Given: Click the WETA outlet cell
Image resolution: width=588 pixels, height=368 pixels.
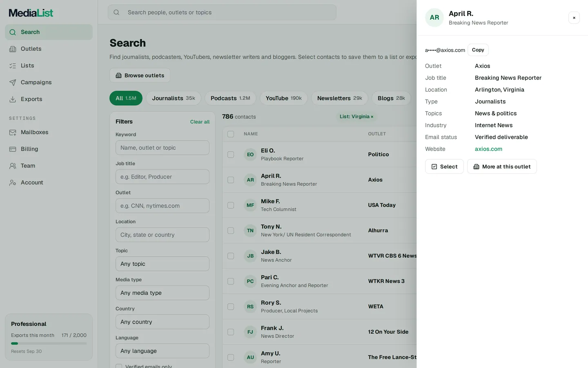Looking at the screenshot, I should pyautogui.click(x=376, y=307).
